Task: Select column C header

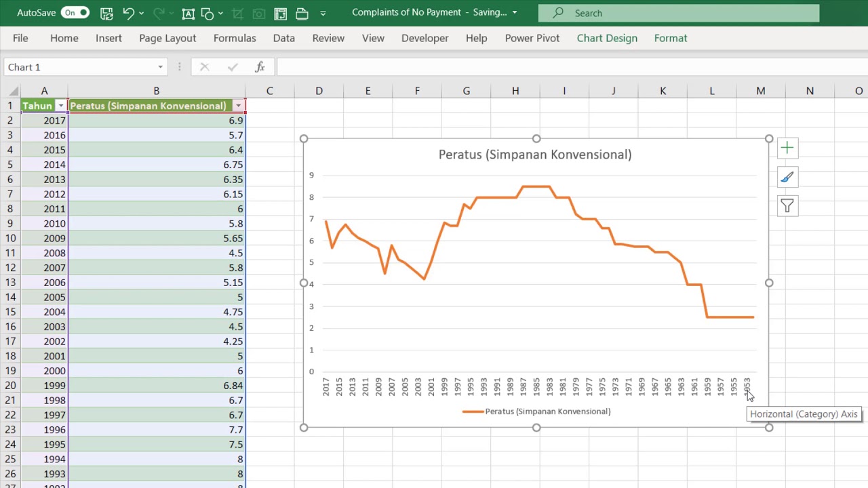Action: click(270, 91)
